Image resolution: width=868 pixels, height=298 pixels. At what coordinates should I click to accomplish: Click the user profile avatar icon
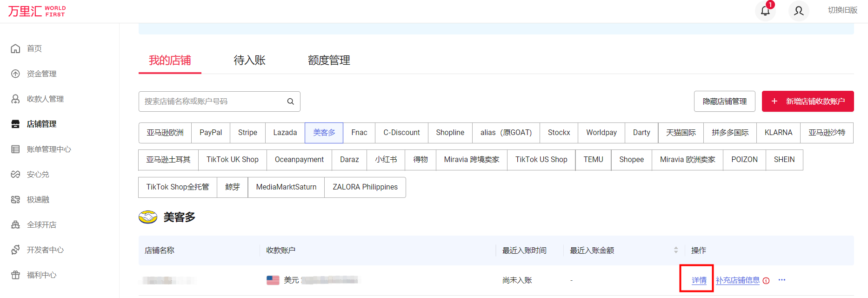(799, 11)
